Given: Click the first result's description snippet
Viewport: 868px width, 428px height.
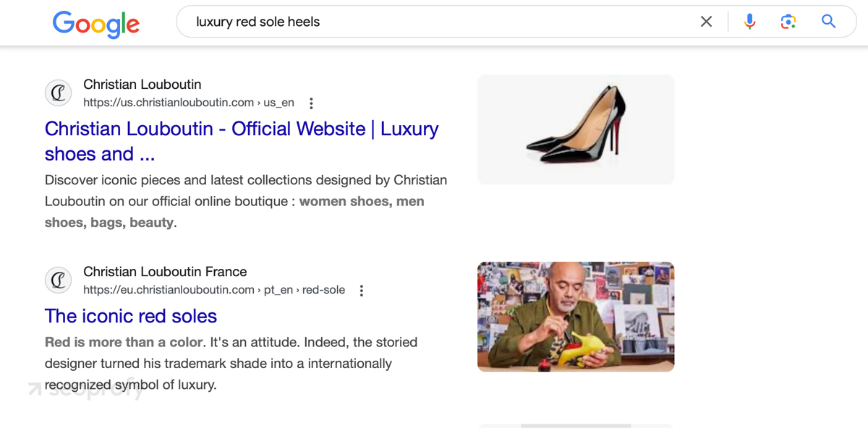Looking at the screenshot, I should point(246,201).
